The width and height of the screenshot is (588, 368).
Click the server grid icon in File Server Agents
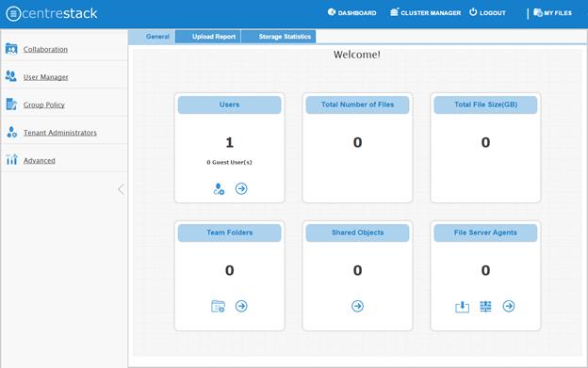(x=485, y=306)
